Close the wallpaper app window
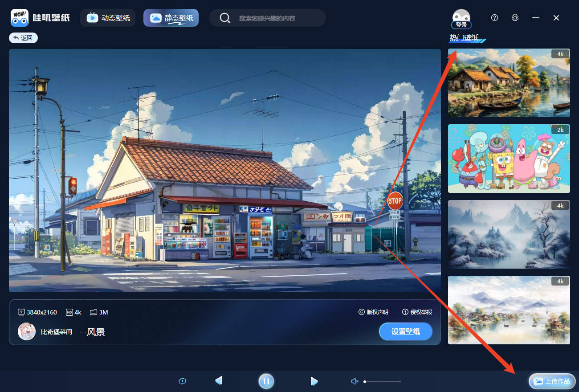579x392 pixels. tap(556, 18)
